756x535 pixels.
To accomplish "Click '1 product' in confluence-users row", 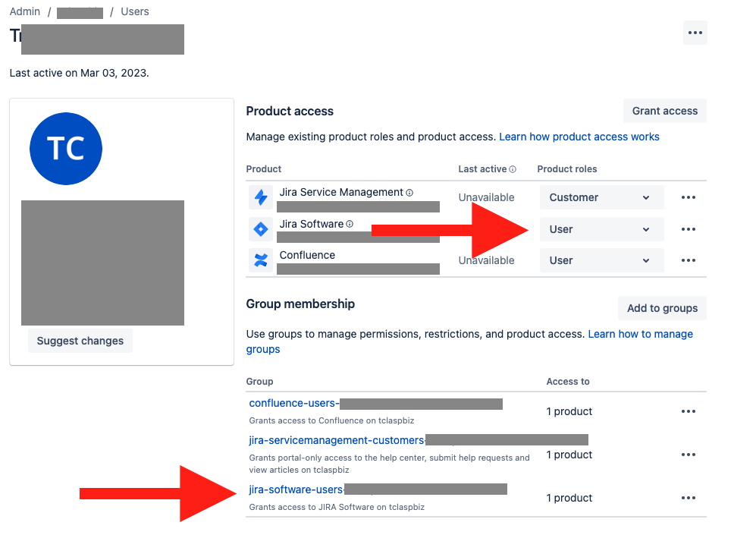I will click(x=569, y=411).
